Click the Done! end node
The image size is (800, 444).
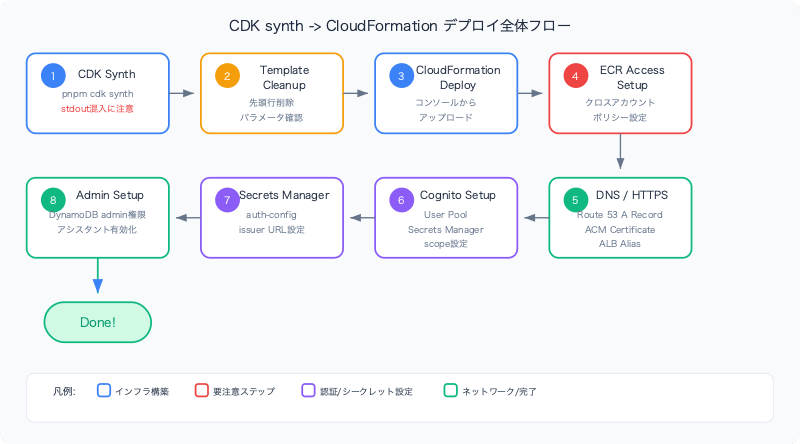point(98,323)
